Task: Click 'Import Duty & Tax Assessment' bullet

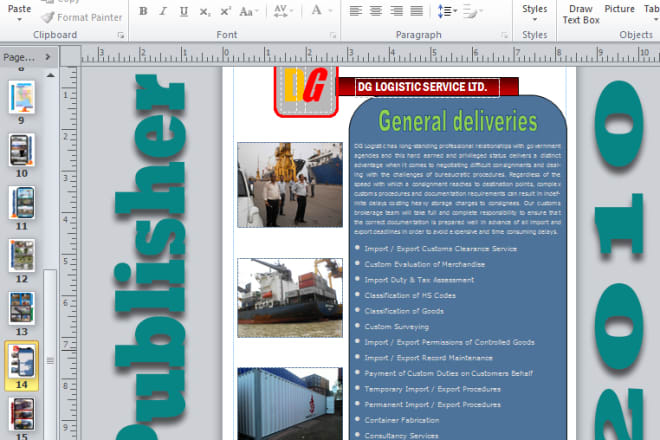Action: [x=419, y=280]
